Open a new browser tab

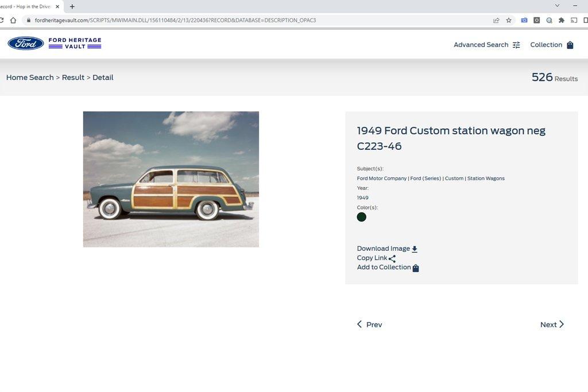tap(72, 6)
